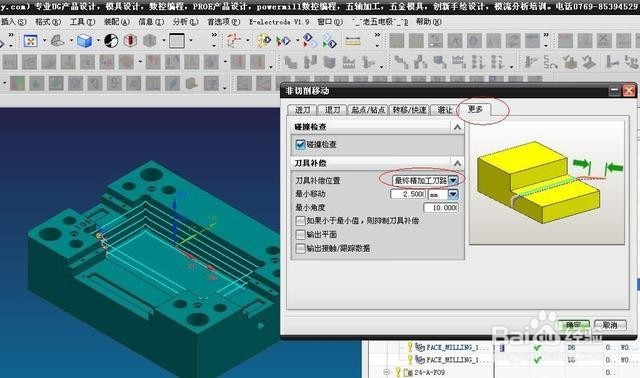Click the 取消 button
Screen dimensions: 640x378
(x=610, y=325)
